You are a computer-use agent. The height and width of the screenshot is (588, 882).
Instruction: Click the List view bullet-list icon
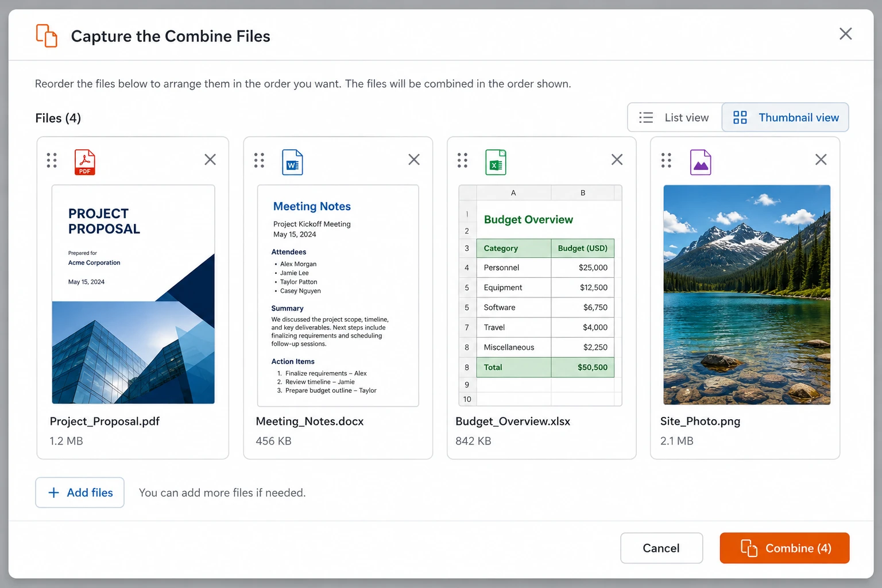click(x=646, y=118)
